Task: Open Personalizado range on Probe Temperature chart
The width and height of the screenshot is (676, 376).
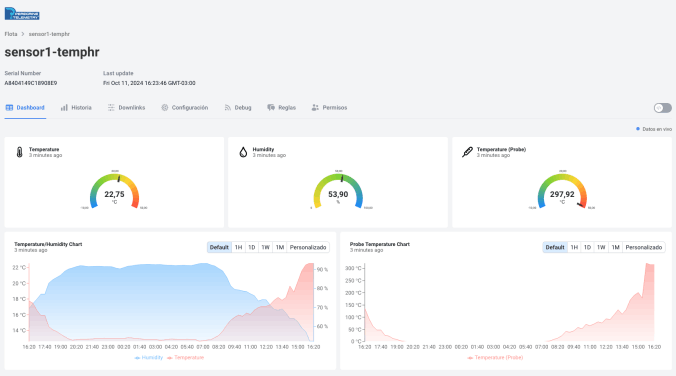Action: (x=644, y=247)
